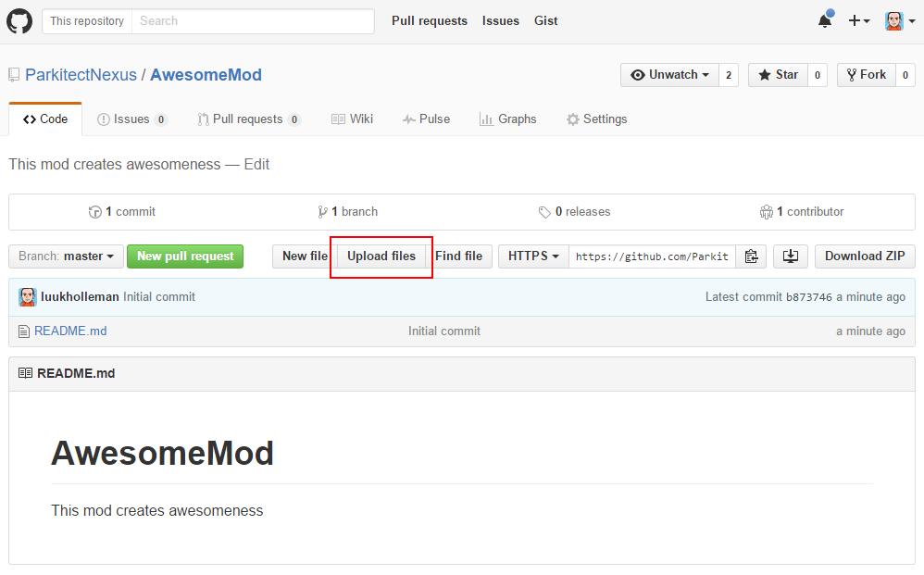The height and width of the screenshot is (575, 924).
Task: Click the fork count next to Fork
Action: [905, 75]
